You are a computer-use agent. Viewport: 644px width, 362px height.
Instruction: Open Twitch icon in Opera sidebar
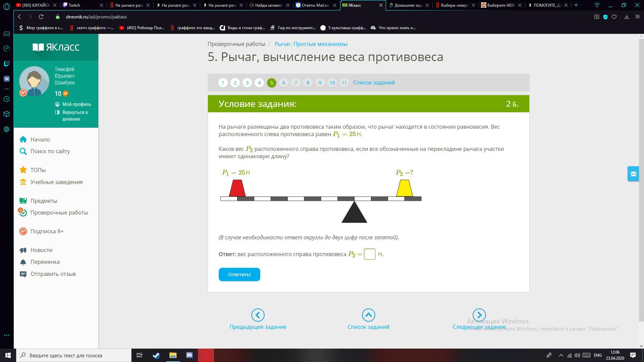pyautogui.click(x=6, y=64)
